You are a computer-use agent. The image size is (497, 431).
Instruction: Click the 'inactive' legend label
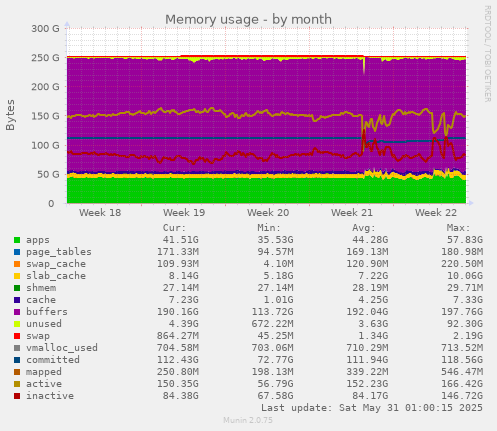(x=50, y=396)
